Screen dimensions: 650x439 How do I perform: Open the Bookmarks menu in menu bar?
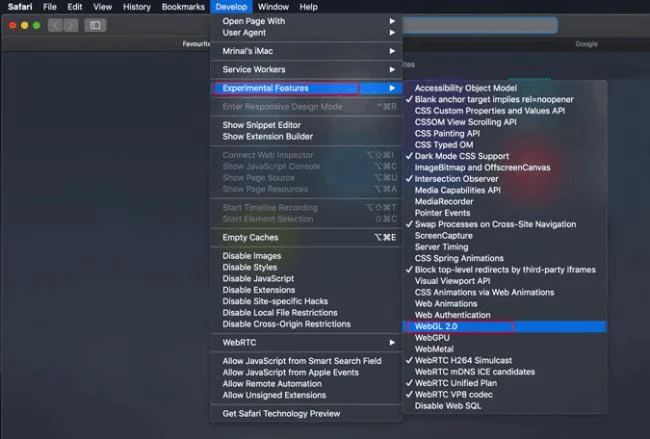click(x=183, y=7)
